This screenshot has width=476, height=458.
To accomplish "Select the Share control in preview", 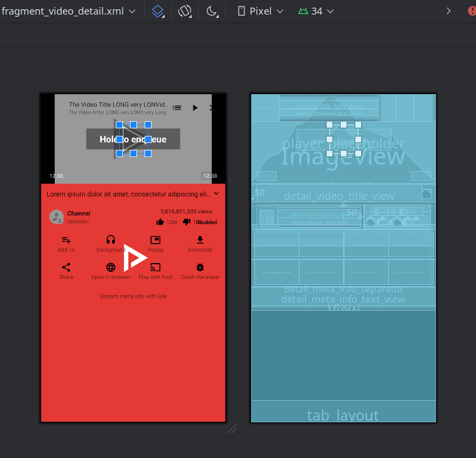I will [x=66, y=271].
